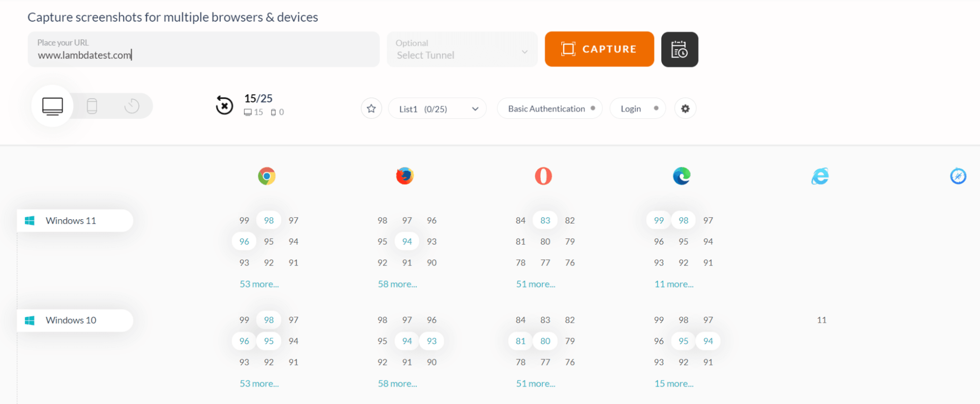Select Edge 92 under Windows 11
This screenshot has width=980, height=404.
point(683,262)
